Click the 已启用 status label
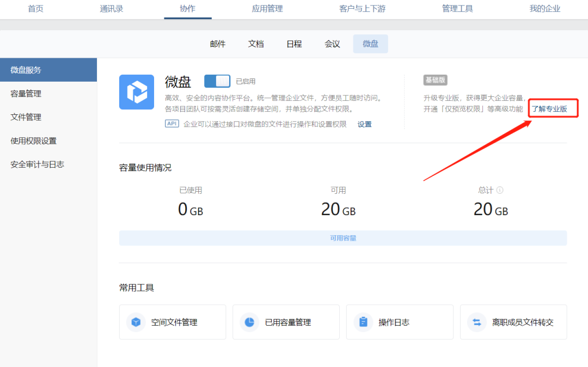Screen dimensions: 588x367 coord(246,81)
